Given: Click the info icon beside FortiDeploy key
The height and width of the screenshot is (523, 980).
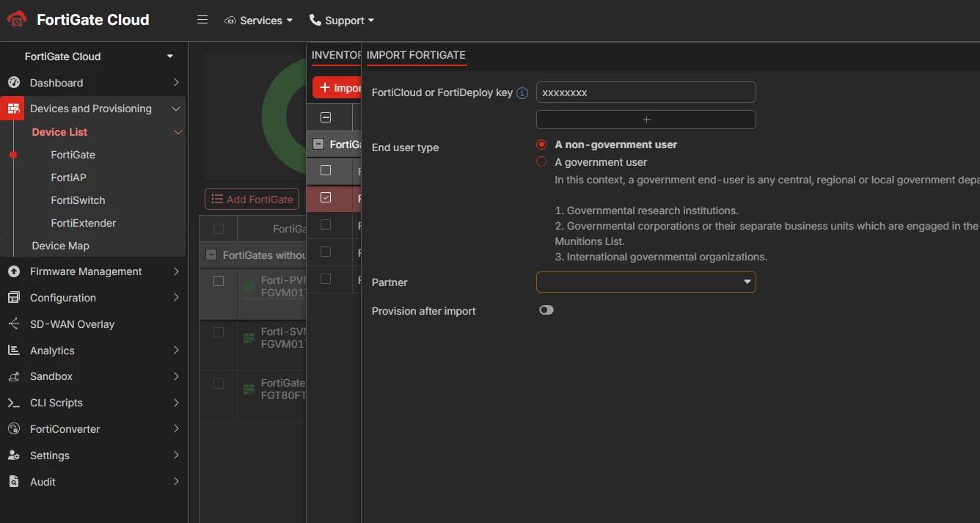Looking at the screenshot, I should (x=522, y=93).
